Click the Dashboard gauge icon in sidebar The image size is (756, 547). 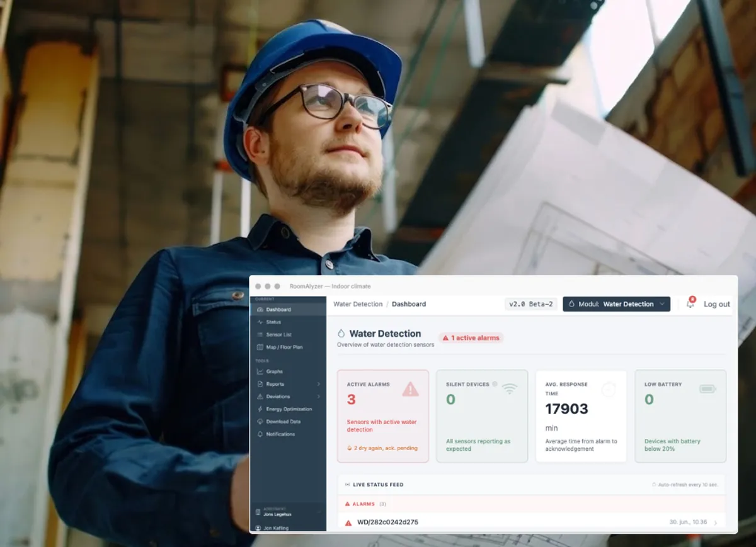pos(260,310)
